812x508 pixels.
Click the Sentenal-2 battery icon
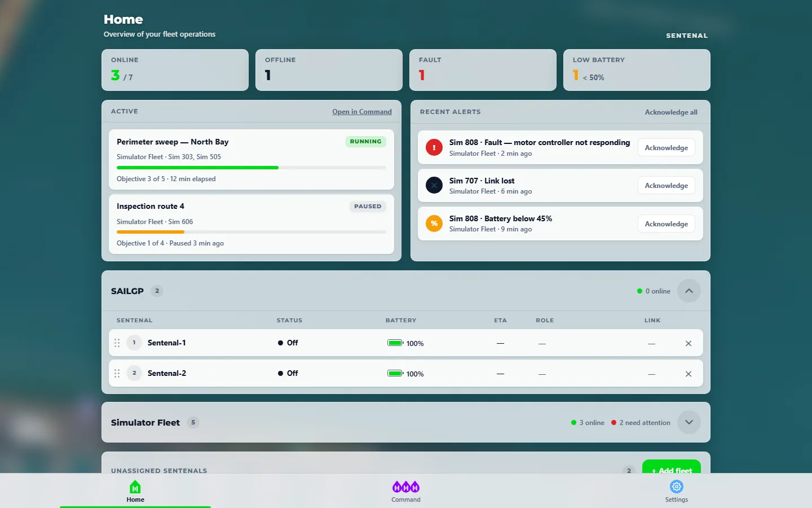(x=395, y=373)
